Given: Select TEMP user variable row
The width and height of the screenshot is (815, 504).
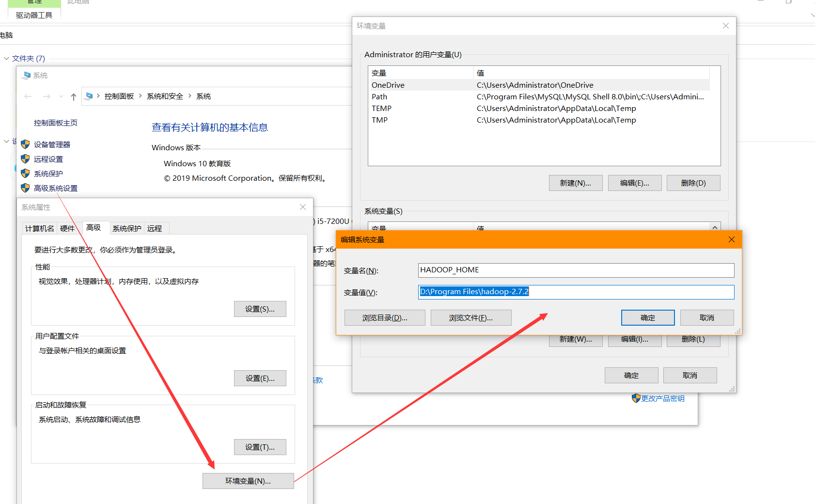Looking at the screenshot, I should [x=539, y=109].
